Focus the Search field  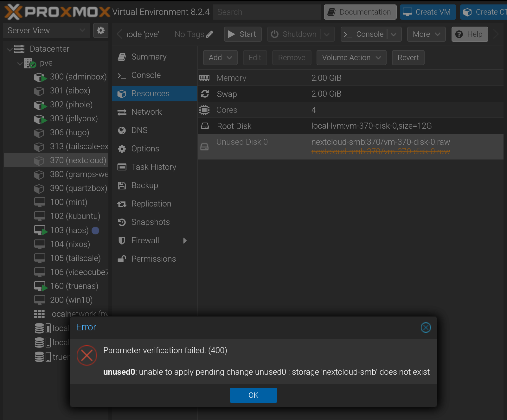coord(267,12)
